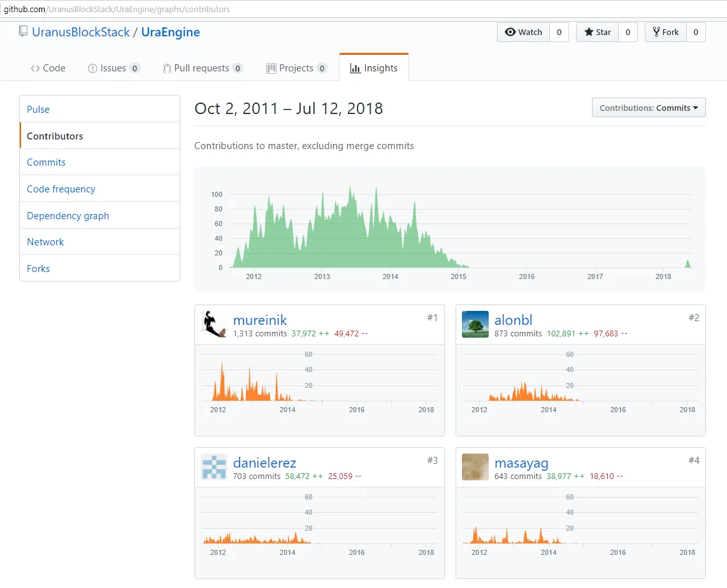Click the repository book icon
Image resolution: width=727 pixels, height=588 pixels.
tap(23, 31)
